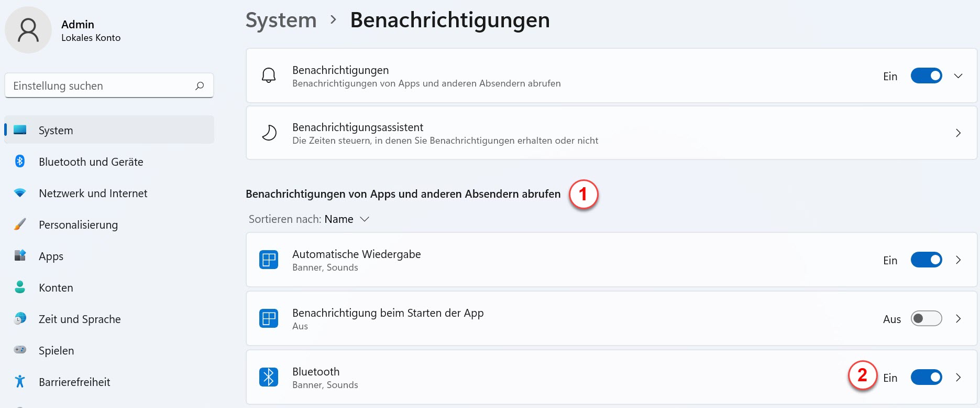The image size is (980, 408).
Task: Click the search magnifier icon
Action: (x=200, y=85)
